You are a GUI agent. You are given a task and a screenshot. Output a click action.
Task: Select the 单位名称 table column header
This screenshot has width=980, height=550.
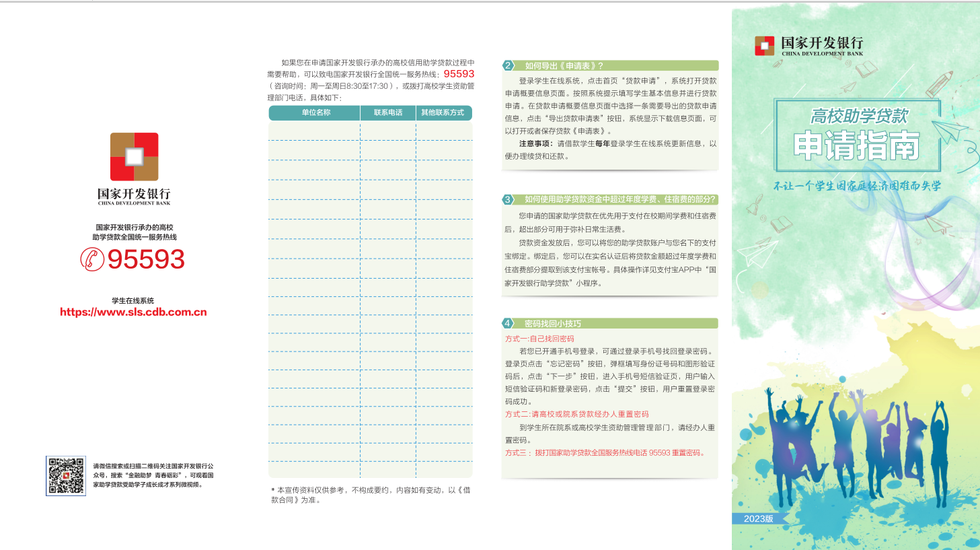pyautogui.click(x=315, y=113)
